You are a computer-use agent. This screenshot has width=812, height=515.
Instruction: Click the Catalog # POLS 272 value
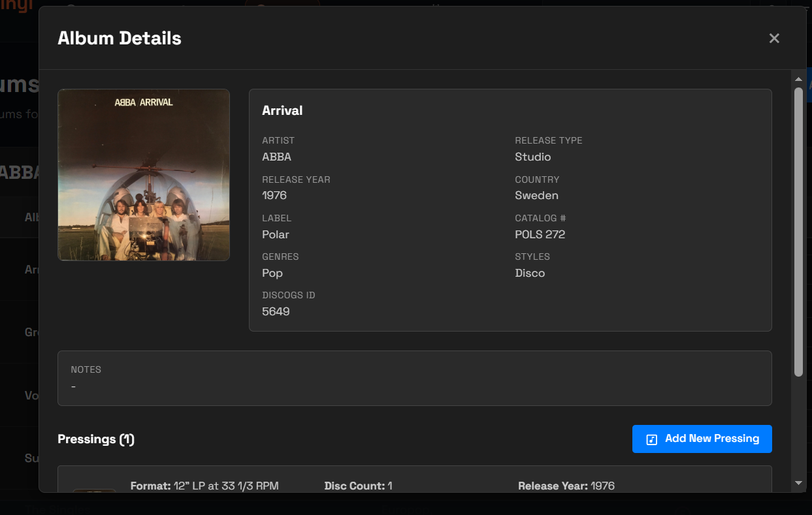[540, 234]
